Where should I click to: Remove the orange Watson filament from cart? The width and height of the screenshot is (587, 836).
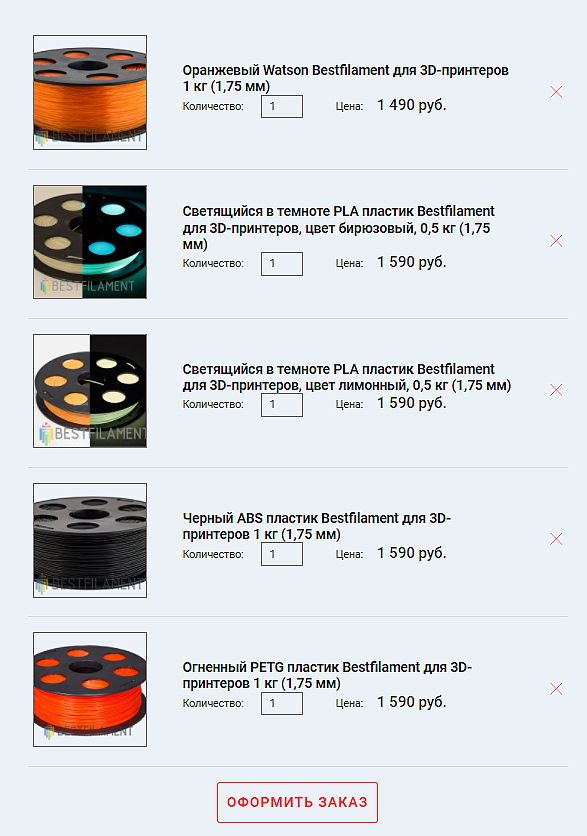(x=556, y=92)
